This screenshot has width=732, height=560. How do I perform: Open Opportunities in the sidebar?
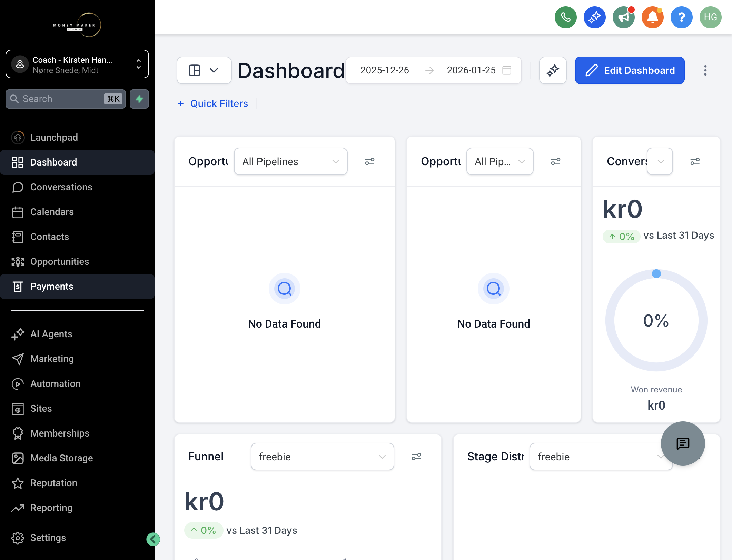77,261
